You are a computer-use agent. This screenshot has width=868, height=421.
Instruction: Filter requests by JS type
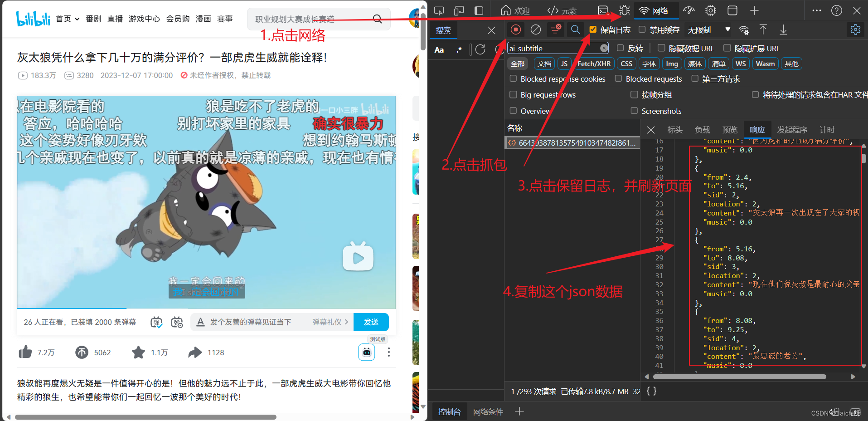click(564, 64)
